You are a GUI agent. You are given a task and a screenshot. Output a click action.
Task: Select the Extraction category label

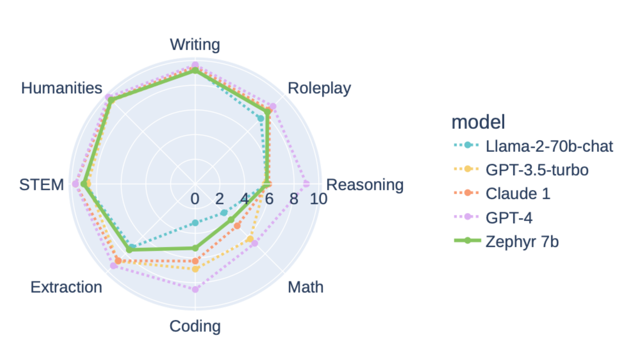pos(66,287)
